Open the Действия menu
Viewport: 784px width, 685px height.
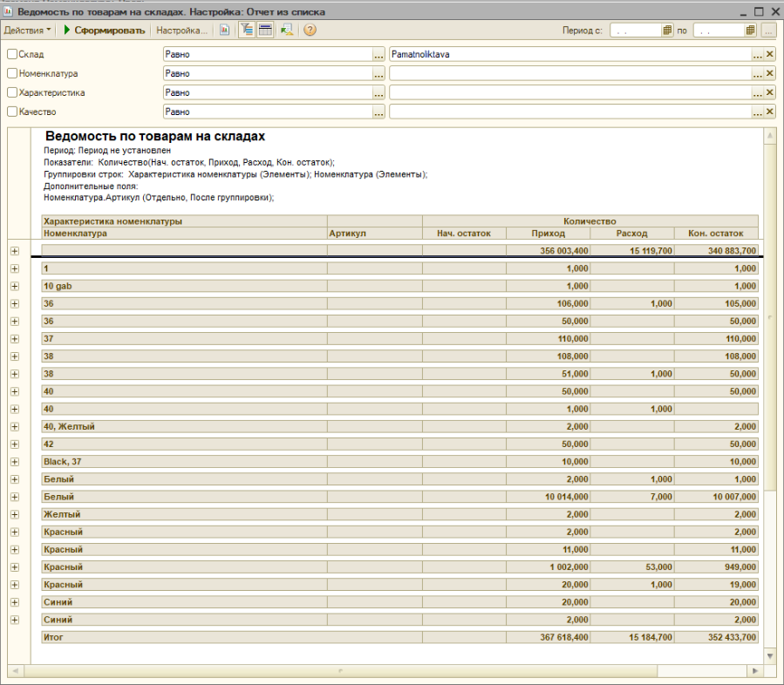click(x=28, y=31)
